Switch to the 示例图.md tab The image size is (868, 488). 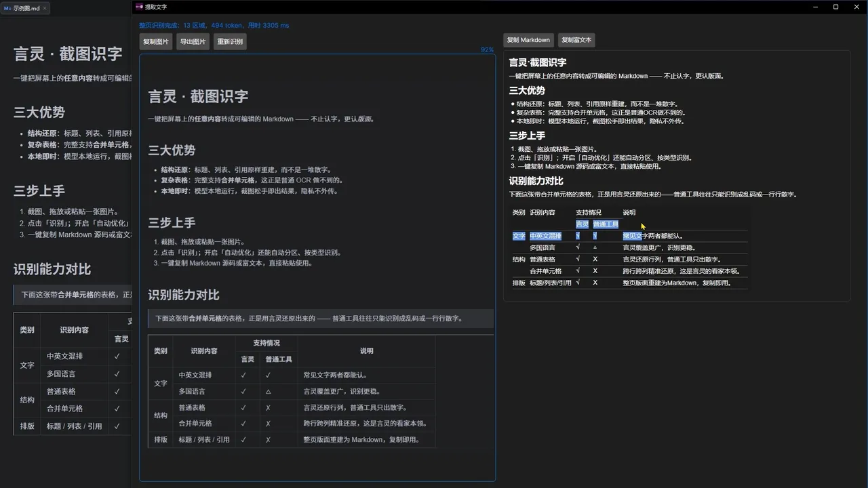tap(26, 9)
